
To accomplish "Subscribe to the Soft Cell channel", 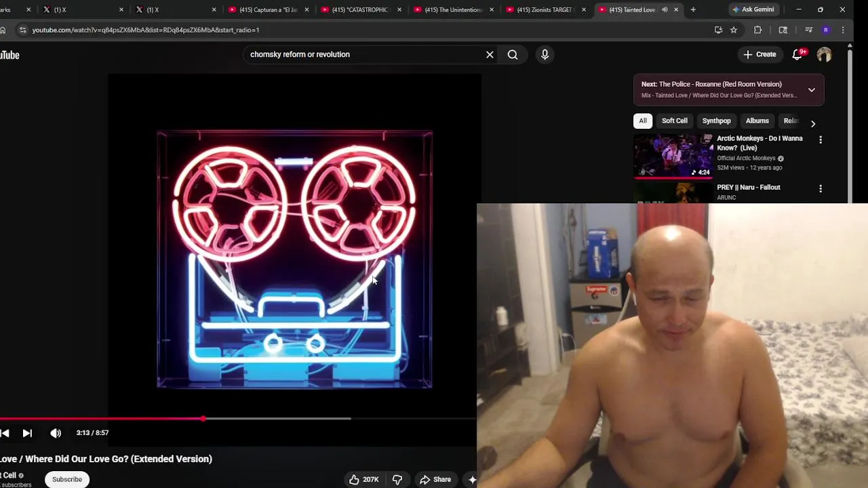I will pyautogui.click(x=67, y=479).
